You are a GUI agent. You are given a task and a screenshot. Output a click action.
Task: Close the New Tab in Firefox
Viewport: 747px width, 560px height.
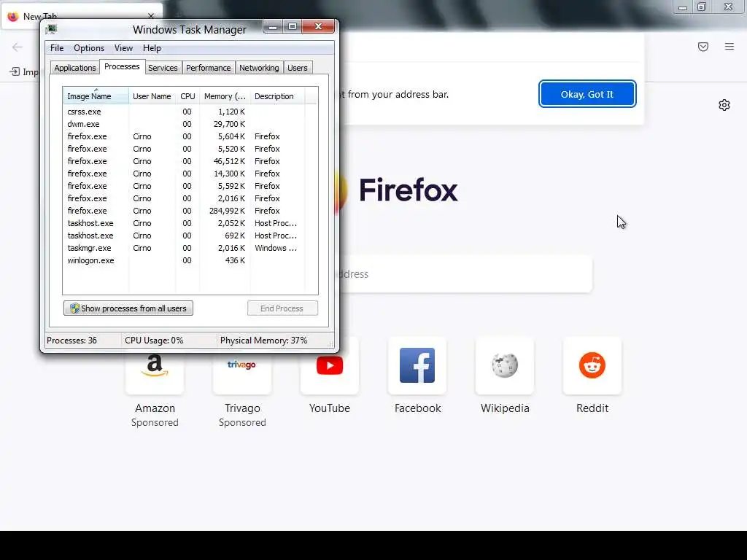[150, 16]
